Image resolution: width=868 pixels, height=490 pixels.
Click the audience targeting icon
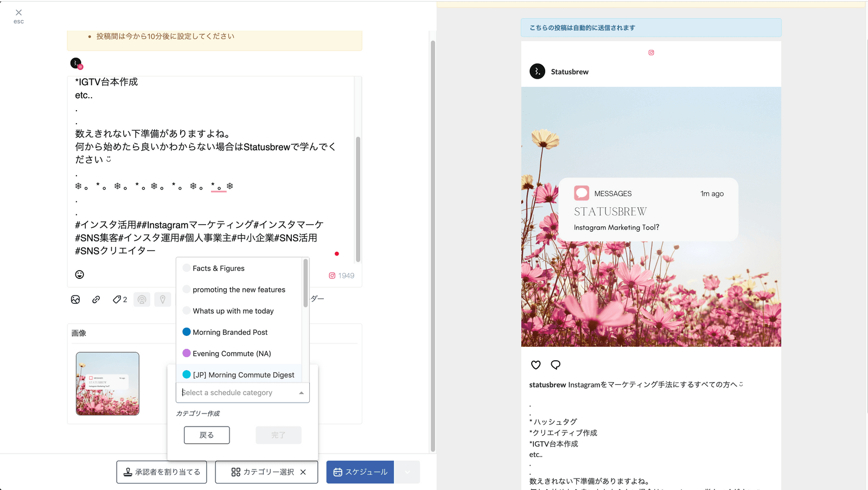142,300
